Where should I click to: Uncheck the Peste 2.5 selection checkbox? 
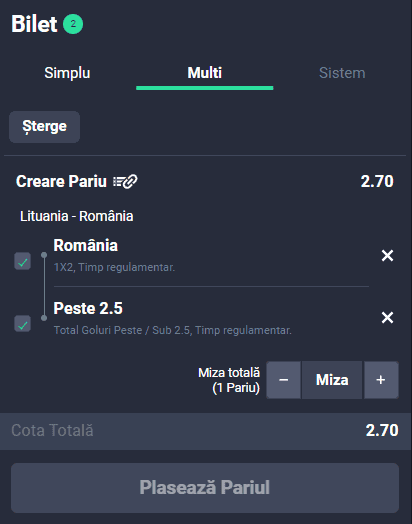22,323
